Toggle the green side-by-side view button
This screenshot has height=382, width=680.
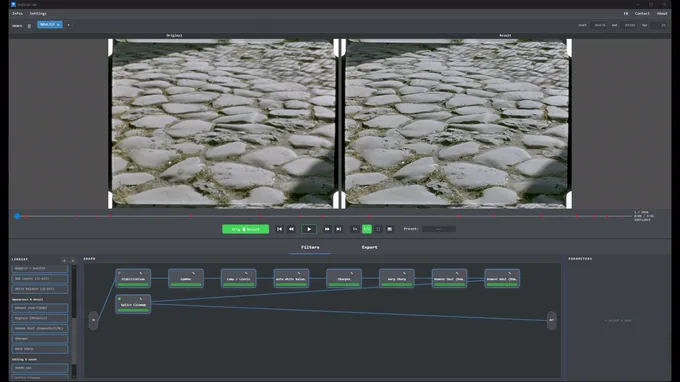pyautogui.click(x=366, y=229)
